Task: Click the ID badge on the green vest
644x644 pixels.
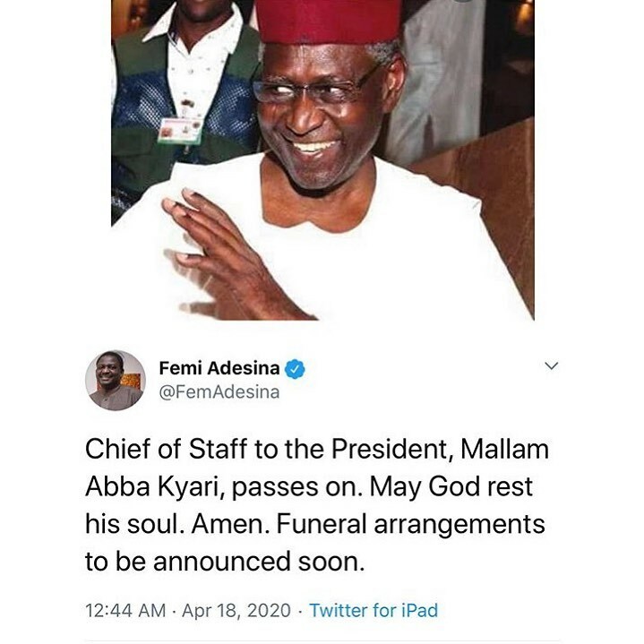Action: [x=180, y=130]
